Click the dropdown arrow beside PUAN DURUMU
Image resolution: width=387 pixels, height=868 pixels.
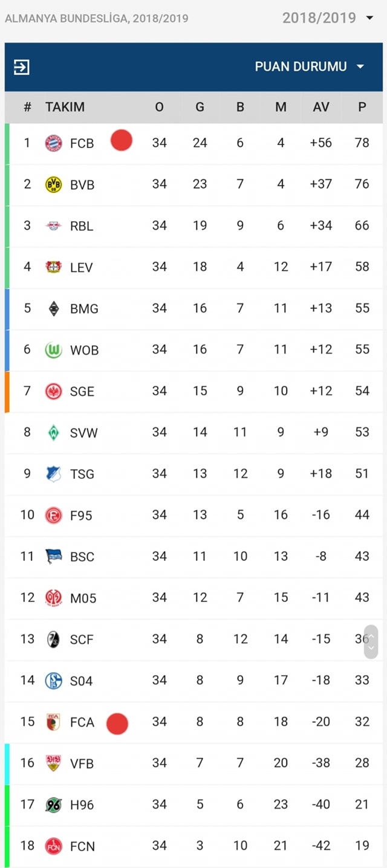coord(360,66)
